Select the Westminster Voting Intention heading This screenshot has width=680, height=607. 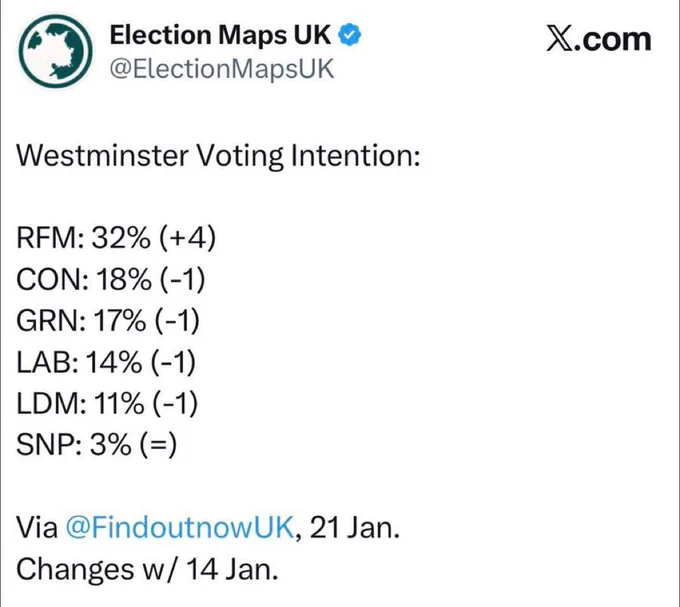click(218, 156)
